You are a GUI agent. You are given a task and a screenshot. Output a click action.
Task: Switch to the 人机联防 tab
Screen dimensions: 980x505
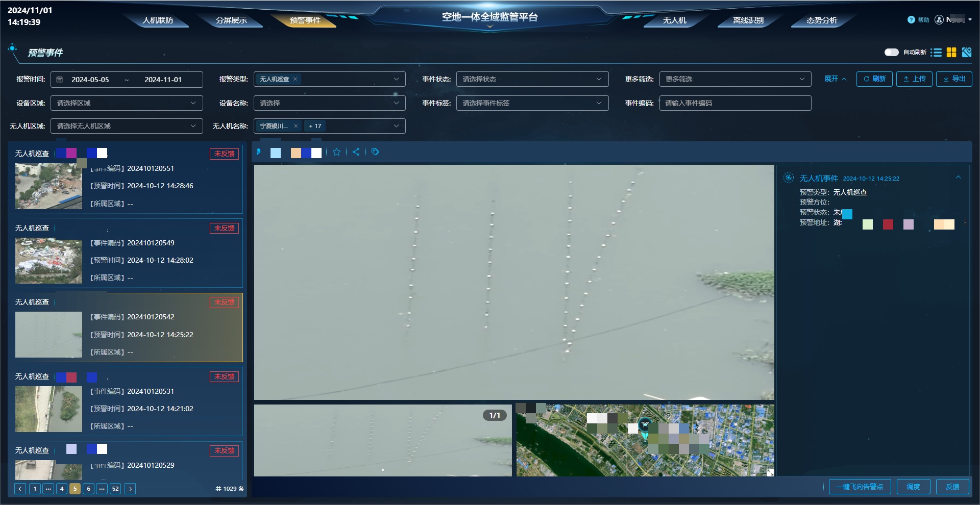point(158,20)
